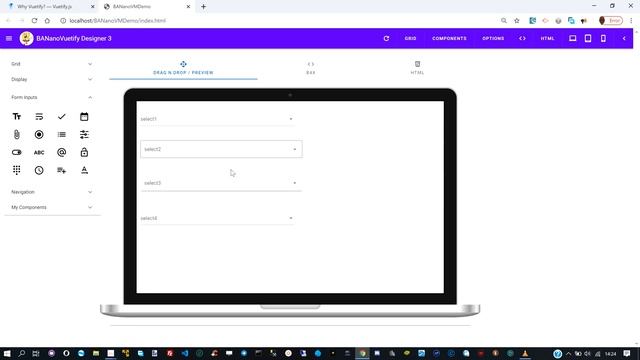Select the text area wrap component icon
The height and width of the screenshot is (360, 640).
(39, 117)
